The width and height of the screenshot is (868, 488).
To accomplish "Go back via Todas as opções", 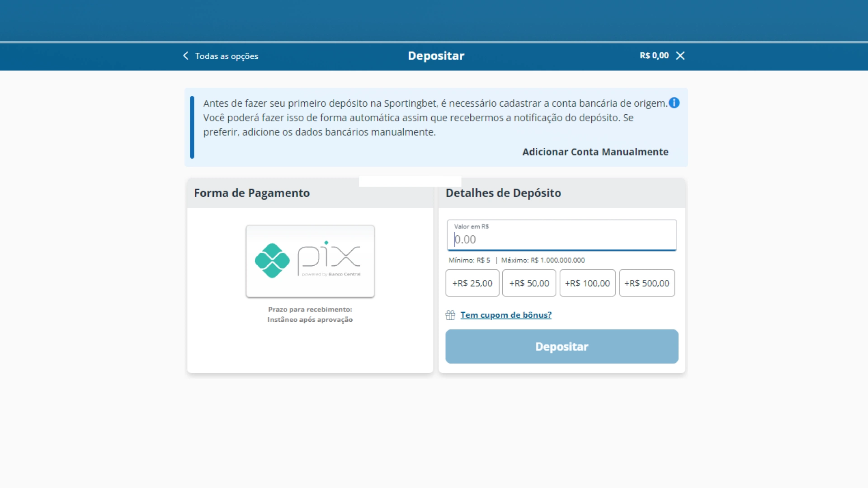I will [226, 56].
